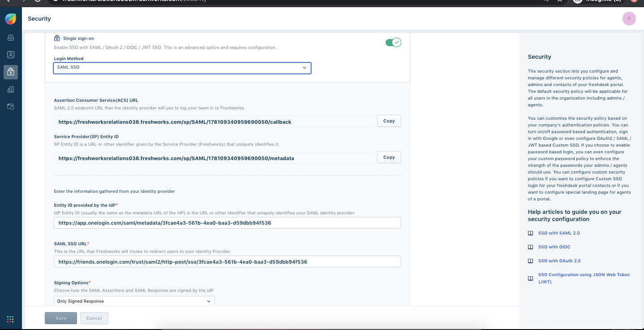
Task: Open SSO Configuration using JSON Web Token link
Action: [584, 278]
